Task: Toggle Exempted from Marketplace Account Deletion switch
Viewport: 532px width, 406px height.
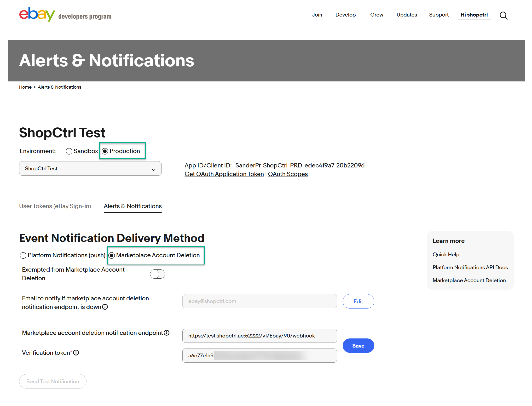Action: pyautogui.click(x=157, y=274)
